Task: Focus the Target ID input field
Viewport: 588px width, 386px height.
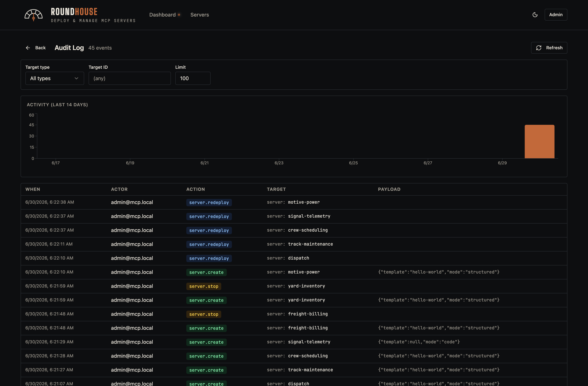Action: (130, 78)
